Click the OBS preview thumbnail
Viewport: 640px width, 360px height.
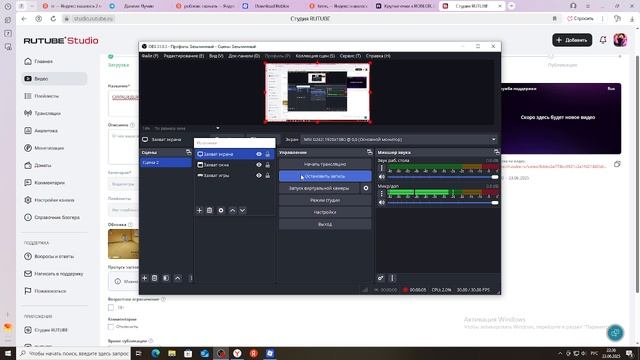[x=318, y=92]
